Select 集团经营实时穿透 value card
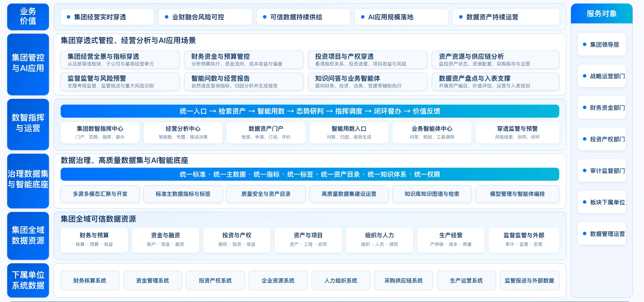Screen dimensions: 644x302 107,17
